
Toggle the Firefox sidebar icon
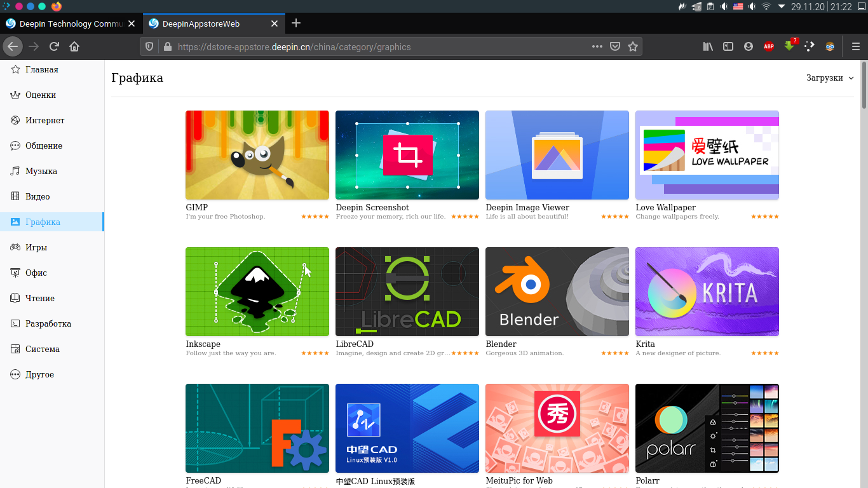[x=728, y=46]
